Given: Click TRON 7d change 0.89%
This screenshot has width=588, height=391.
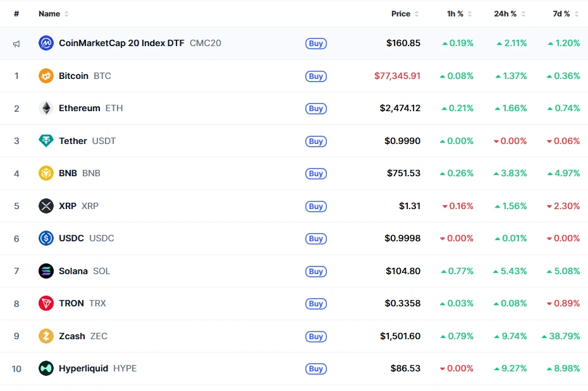Looking at the screenshot, I should click(563, 303).
